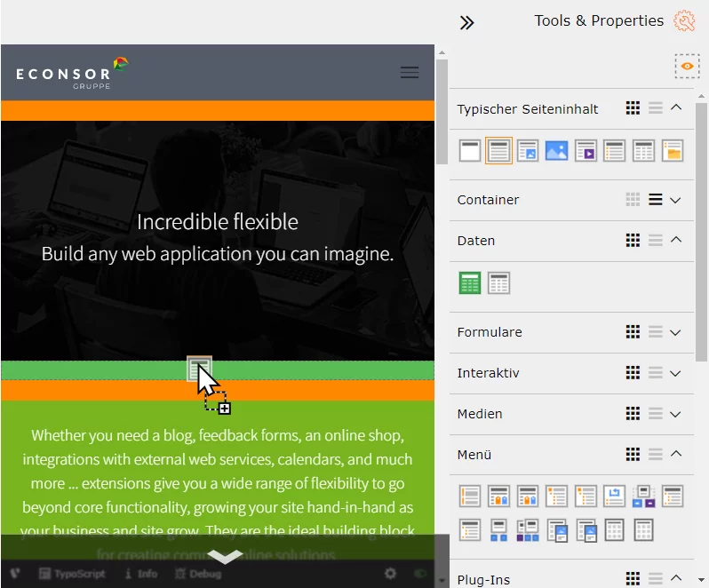
Task: Select the Table content element under Typischer Seiteninhalt
Action: point(643,150)
